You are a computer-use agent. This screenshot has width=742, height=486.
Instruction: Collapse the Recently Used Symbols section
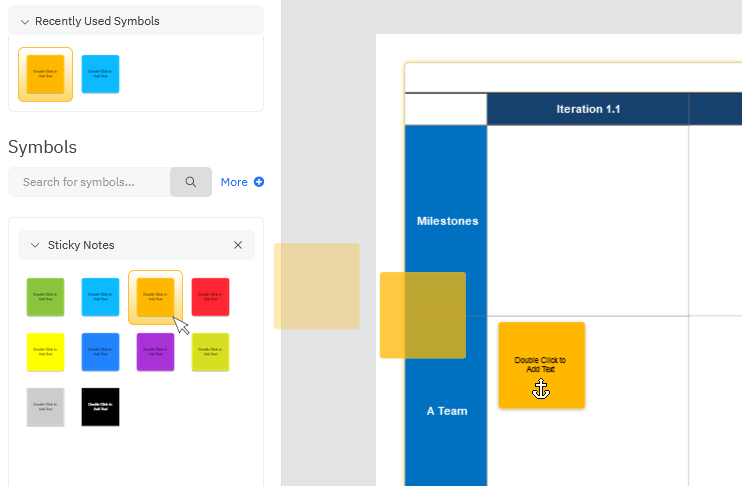point(25,21)
